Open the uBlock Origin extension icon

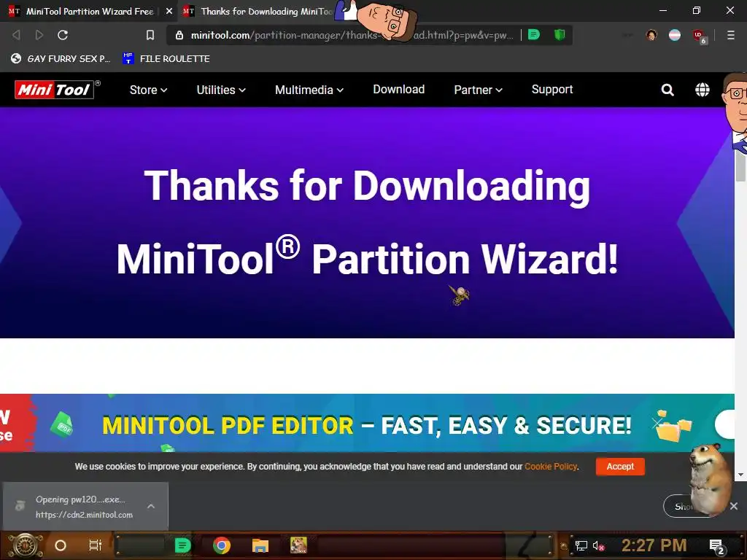[x=699, y=36]
